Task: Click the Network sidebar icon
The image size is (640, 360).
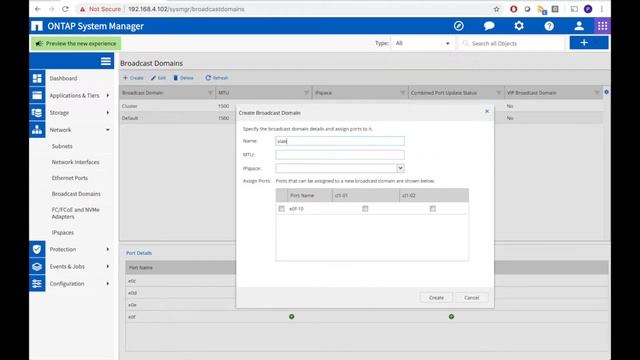Action: (37, 130)
